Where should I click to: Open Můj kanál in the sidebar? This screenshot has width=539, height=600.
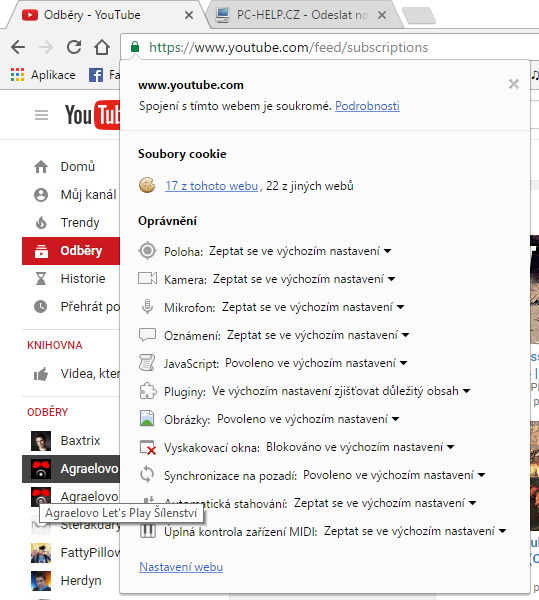click(71, 195)
